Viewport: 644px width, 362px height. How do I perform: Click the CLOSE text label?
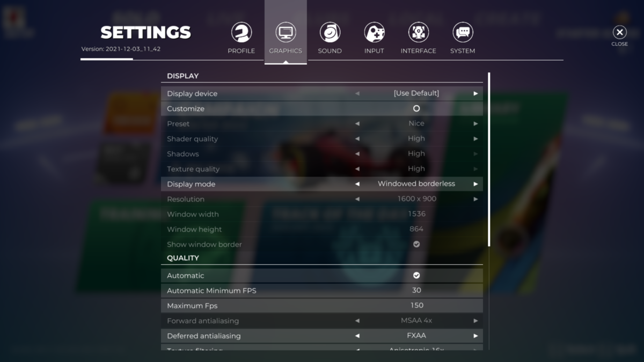619,44
